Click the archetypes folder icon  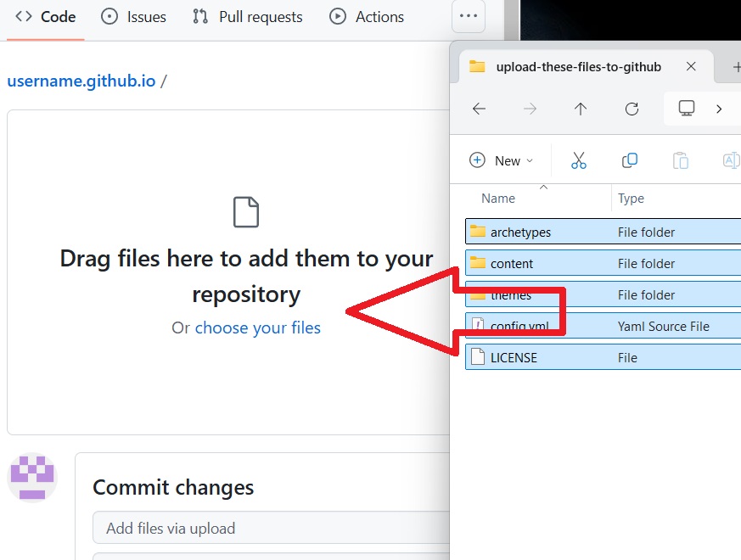478,231
